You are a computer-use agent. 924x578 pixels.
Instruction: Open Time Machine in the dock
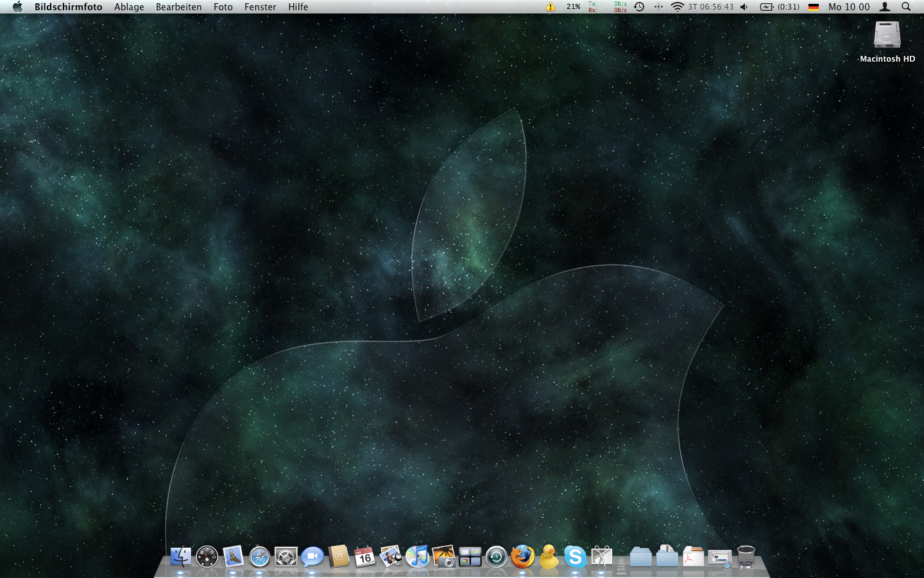tap(496, 557)
